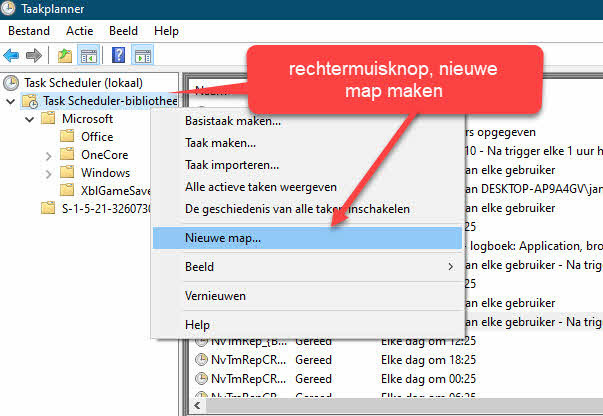
Task: Open the Beeld submenu arrow
Action: [x=450, y=266]
